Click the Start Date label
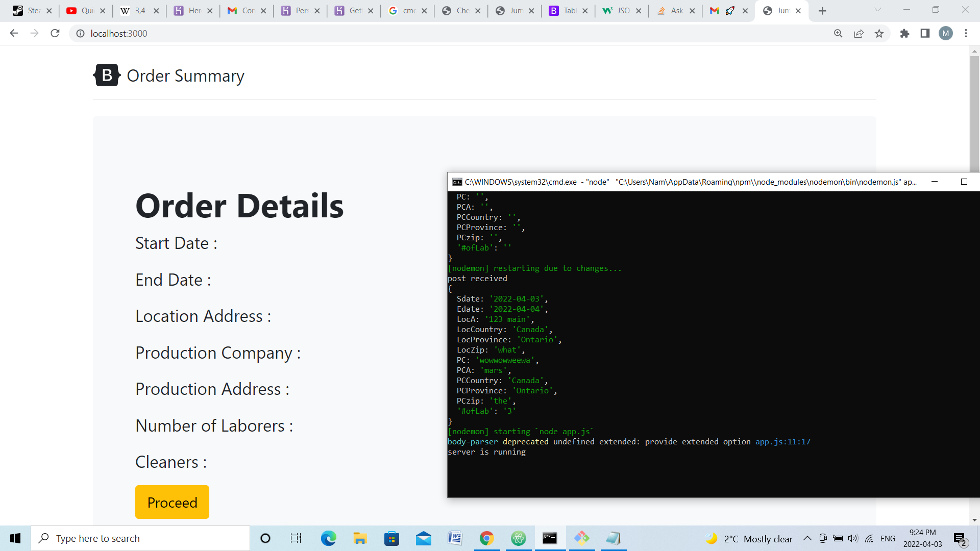The height and width of the screenshot is (551, 980). 176,243
